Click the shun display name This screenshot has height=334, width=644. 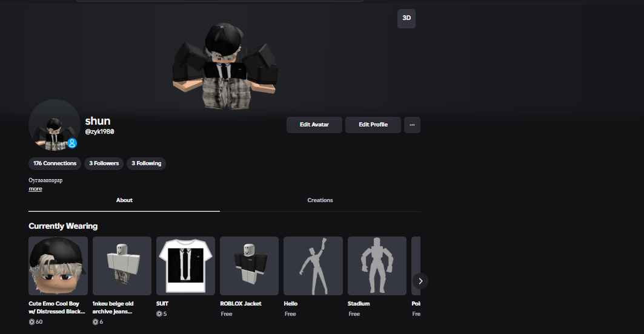point(98,121)
